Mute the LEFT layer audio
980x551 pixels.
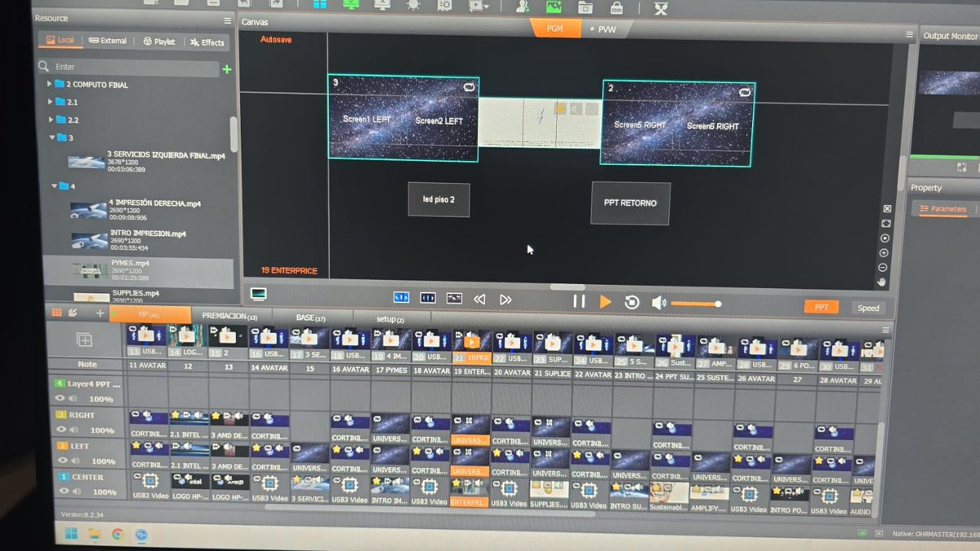[x=73, y=460]
